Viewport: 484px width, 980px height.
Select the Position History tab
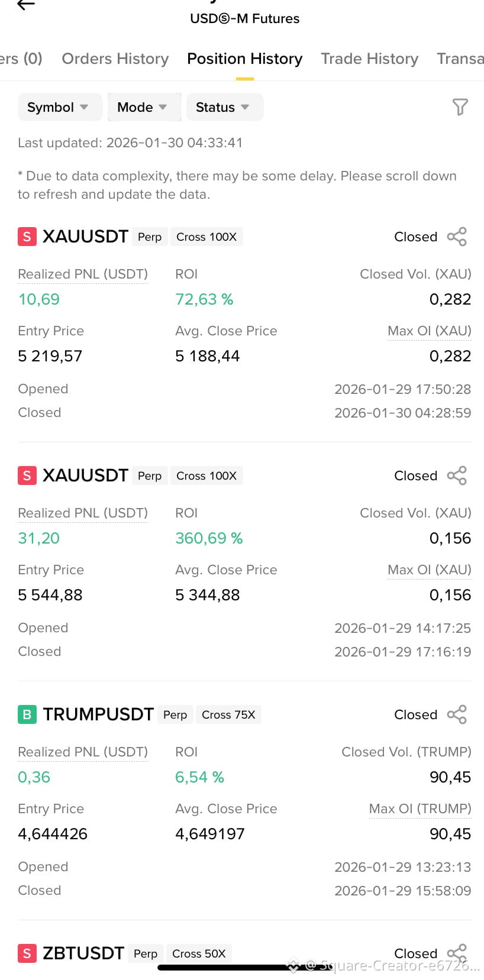[244, 59]
